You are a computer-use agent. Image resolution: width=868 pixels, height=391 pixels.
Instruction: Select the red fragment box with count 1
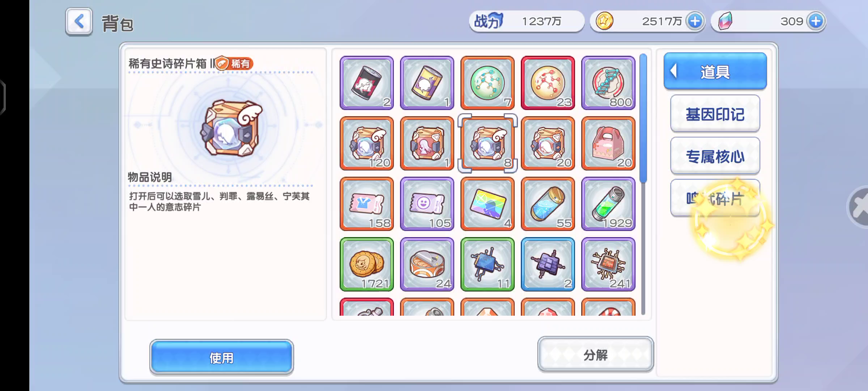[x=427, y=143]
